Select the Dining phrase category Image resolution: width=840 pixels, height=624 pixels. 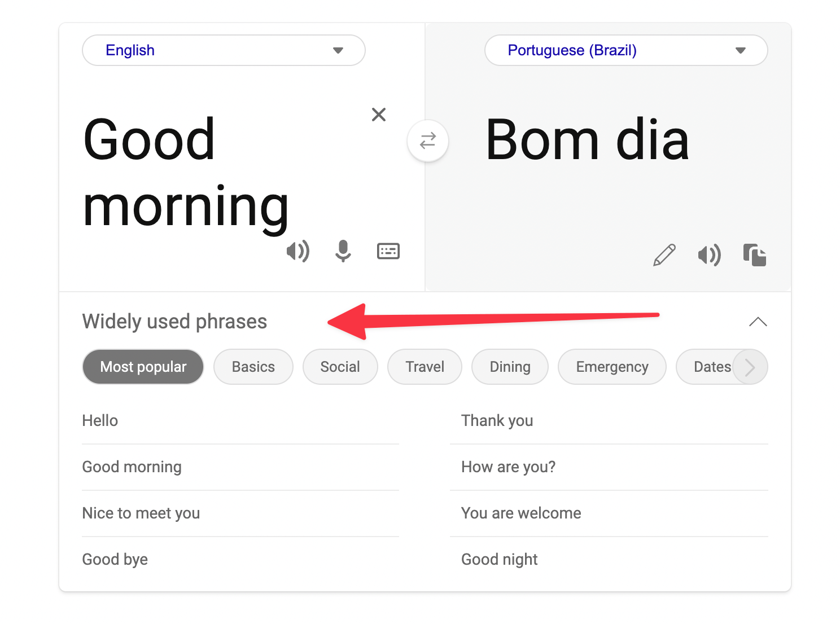click(x=510, y=367)
